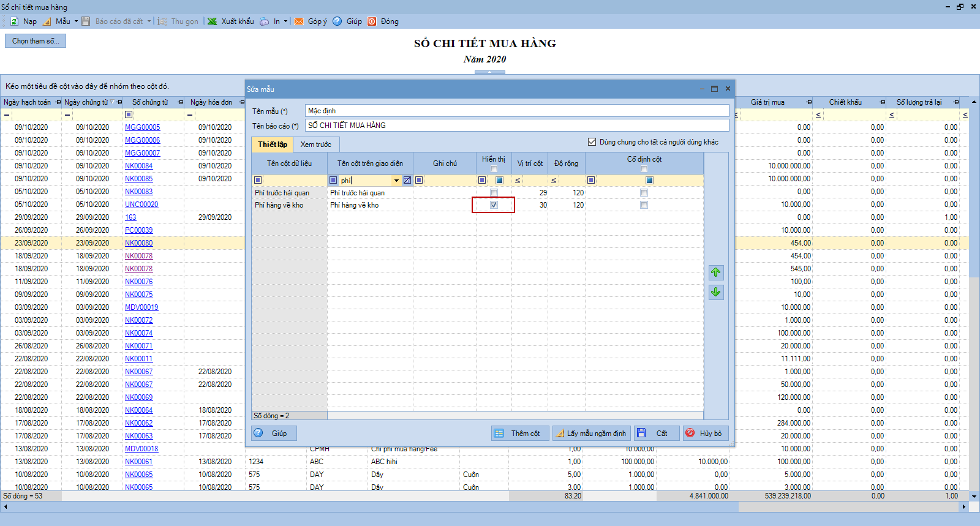Click the Tên báo cáo input field
The height and width of the screenshot is (526, 980).
tap(517, 126)
